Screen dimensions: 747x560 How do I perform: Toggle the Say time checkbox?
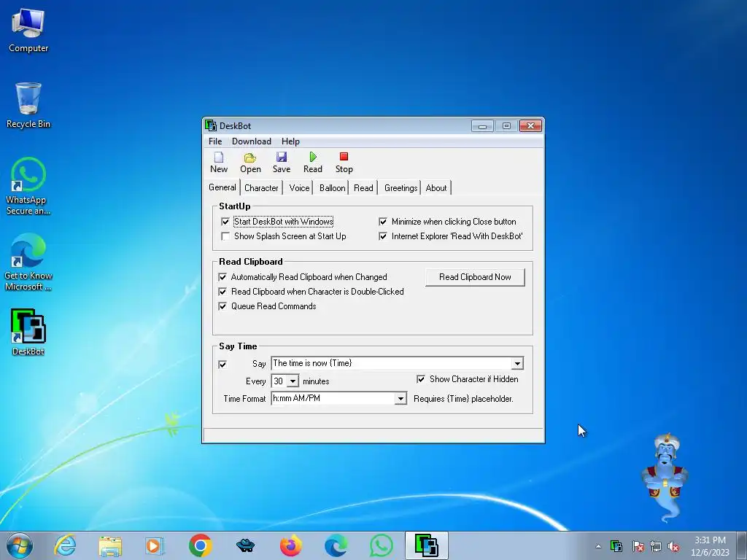tap(222, 365)
